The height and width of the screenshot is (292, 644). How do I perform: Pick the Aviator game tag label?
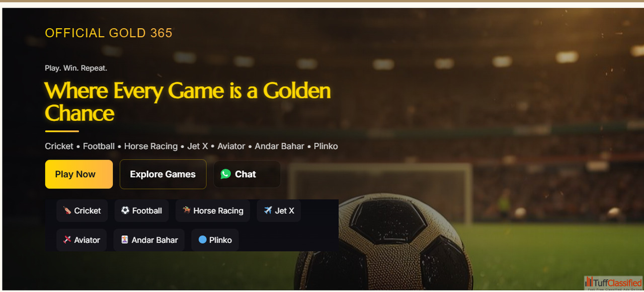[x=87, y=240]
